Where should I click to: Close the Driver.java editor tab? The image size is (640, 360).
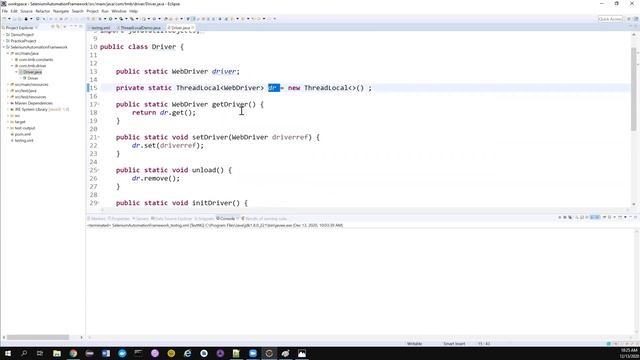(193, 28)
